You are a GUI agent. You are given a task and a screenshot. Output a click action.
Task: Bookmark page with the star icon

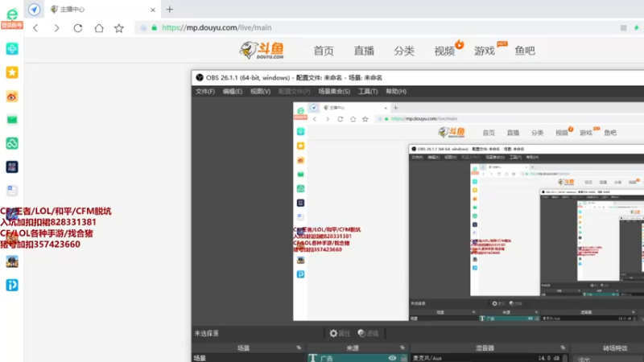119,28
